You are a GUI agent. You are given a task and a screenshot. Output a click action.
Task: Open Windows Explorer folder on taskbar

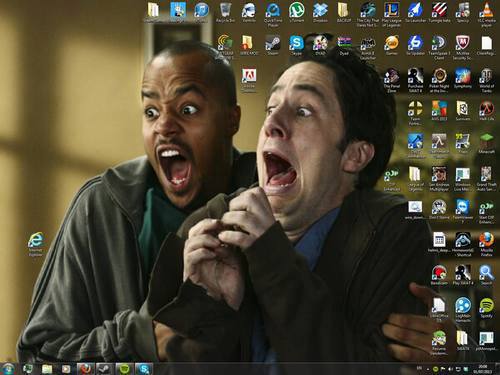(47, 369)
